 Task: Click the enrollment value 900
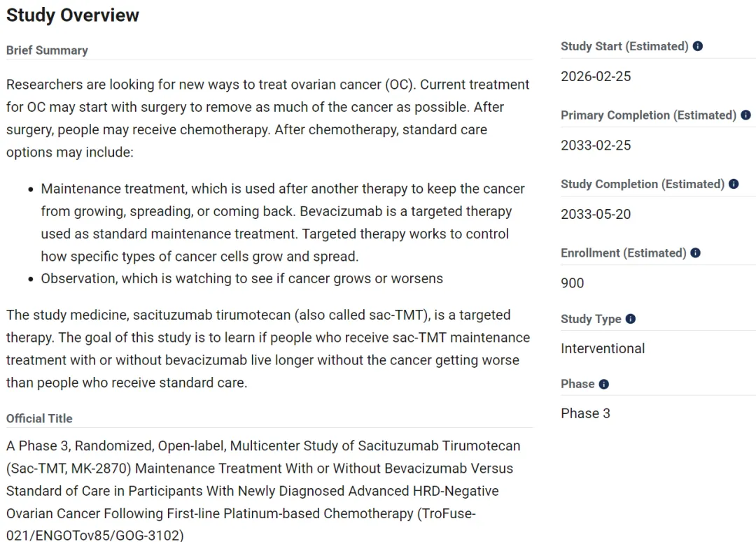click(x=572, y=283)
